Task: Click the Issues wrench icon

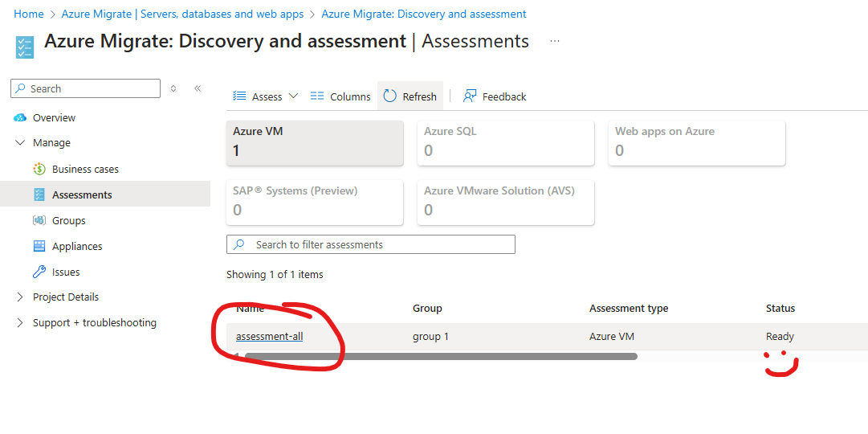Action: [39, 272]
